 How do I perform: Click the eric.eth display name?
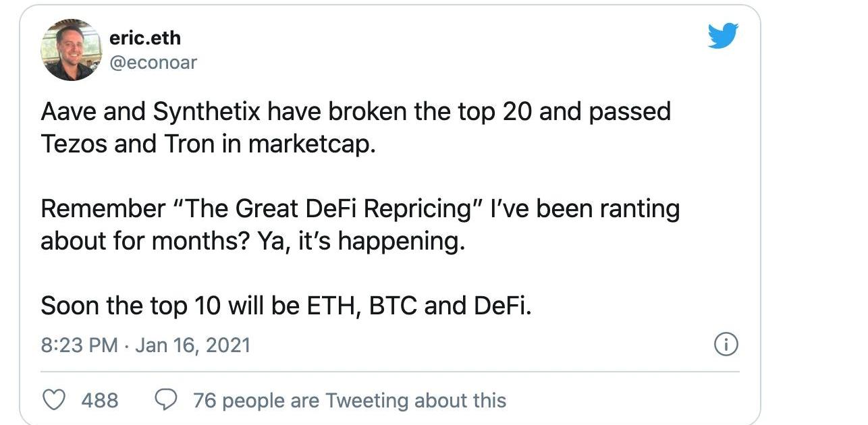tap(144, 38)
